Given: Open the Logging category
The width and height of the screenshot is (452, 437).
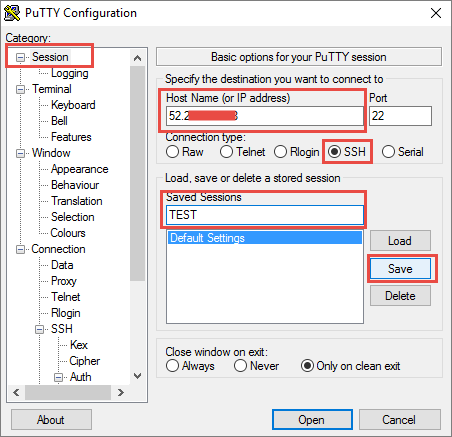Looking at the screenshot, I should pos(70,73).
